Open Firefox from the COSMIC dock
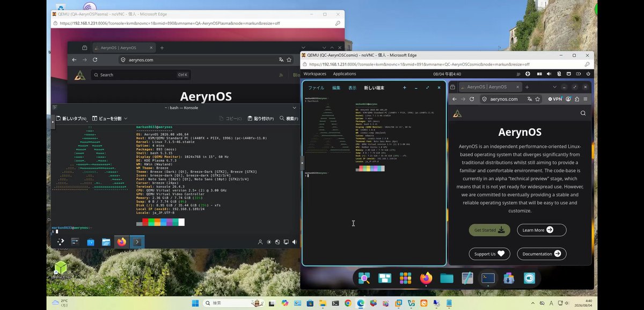Image resolution: width=644 pixels, height=310 pixels. 426,278
